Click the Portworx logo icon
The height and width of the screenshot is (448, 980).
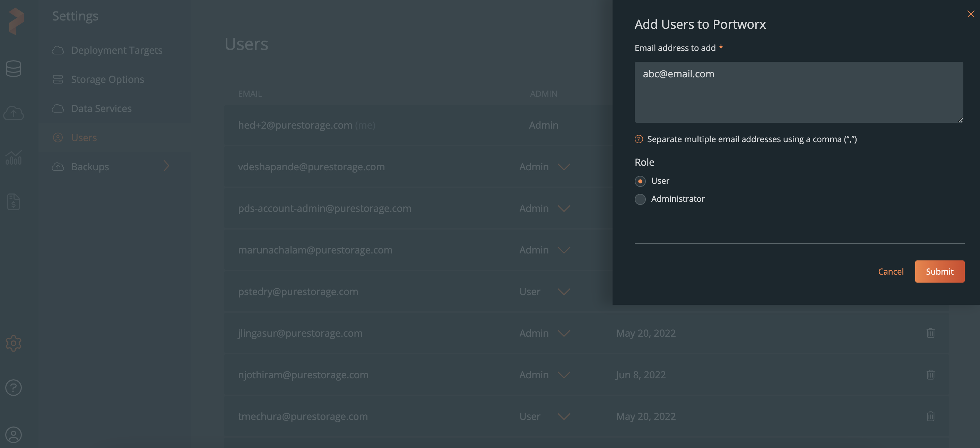pyautogui.click(x=16, y=21)
